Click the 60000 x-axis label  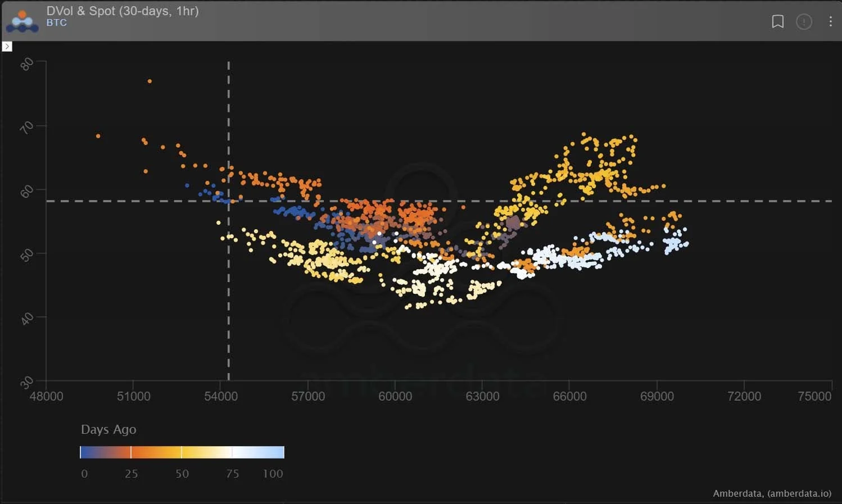(395, 396)
